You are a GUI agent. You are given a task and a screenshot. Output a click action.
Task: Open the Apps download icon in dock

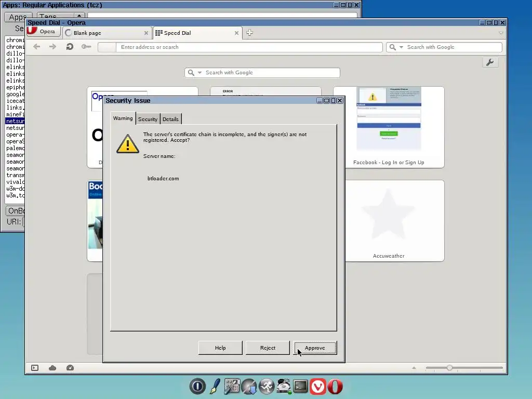(x=249, y=387)
